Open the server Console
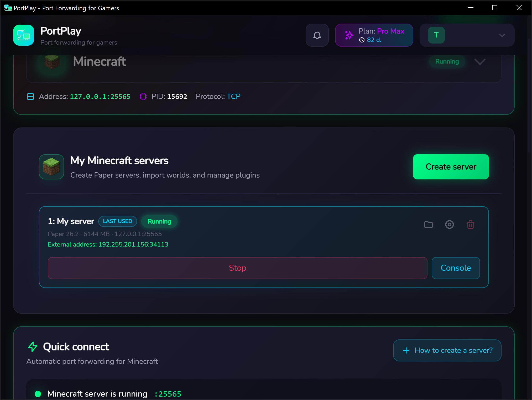This screenshot has height=400, width=532. [456, 268]
